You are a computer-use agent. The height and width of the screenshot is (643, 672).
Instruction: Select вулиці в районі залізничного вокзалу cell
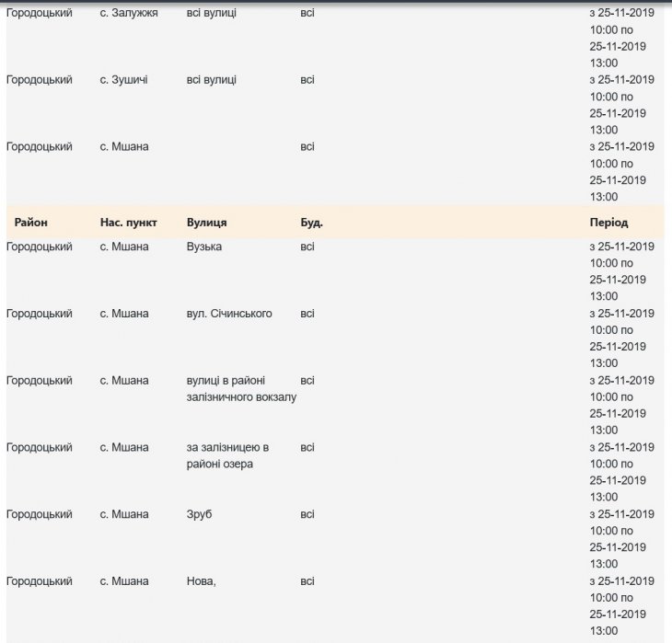[x=241, y=388]
